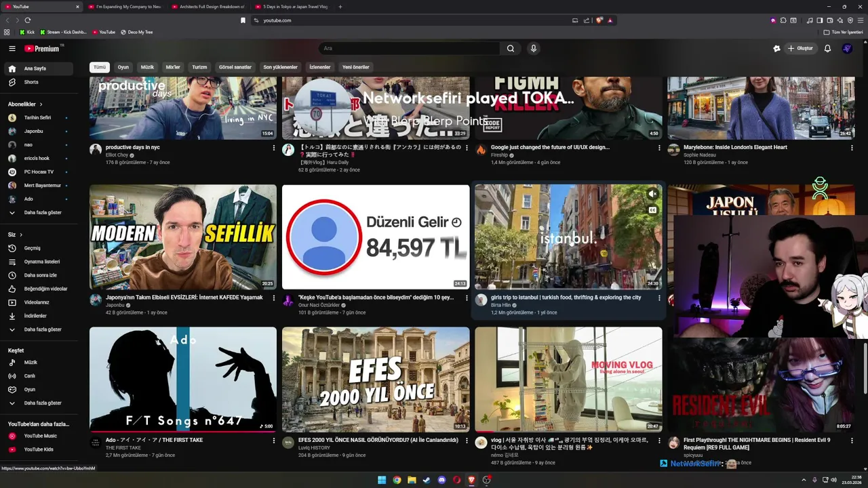The image size is (868, 488).
Task: Click the YouTube search input field
Action: coord(410,48)
